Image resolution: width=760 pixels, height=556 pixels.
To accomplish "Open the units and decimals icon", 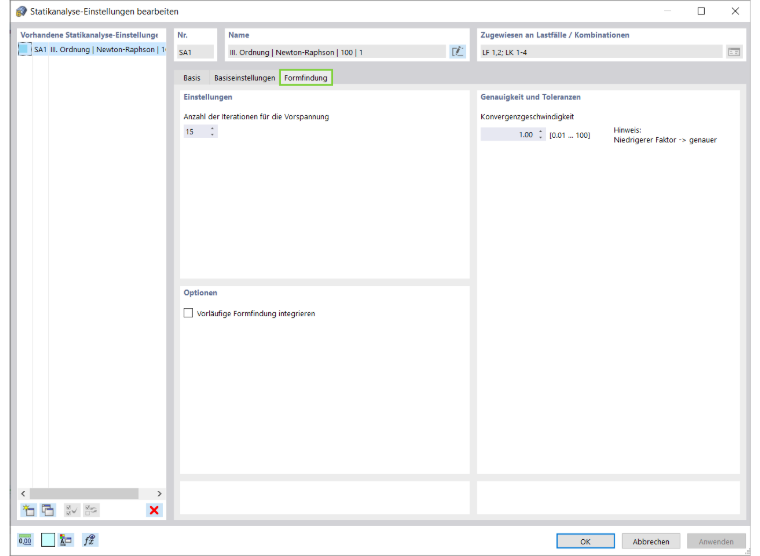I will (25, 540).
